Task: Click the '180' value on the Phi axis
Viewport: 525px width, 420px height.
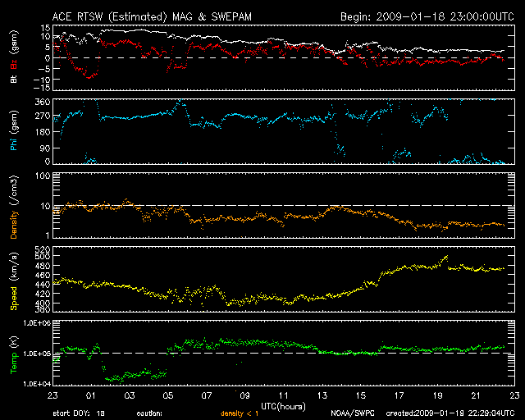Action: 43,131
